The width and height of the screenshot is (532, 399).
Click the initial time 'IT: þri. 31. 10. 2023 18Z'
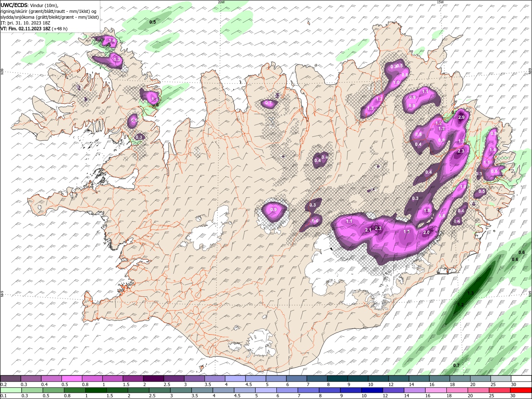(25, 23)
